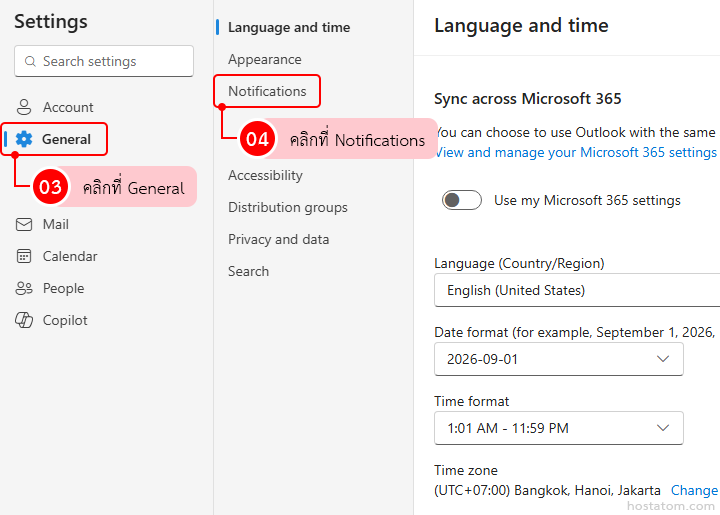The height and width of the screenshot is (515, 720).
Task: Open Distribution groups submenu item
Action: coord(288,207)
